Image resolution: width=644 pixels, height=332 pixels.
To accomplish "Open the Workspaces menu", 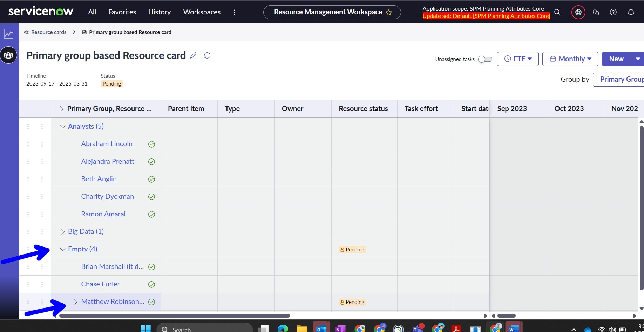I will [202, 12].
